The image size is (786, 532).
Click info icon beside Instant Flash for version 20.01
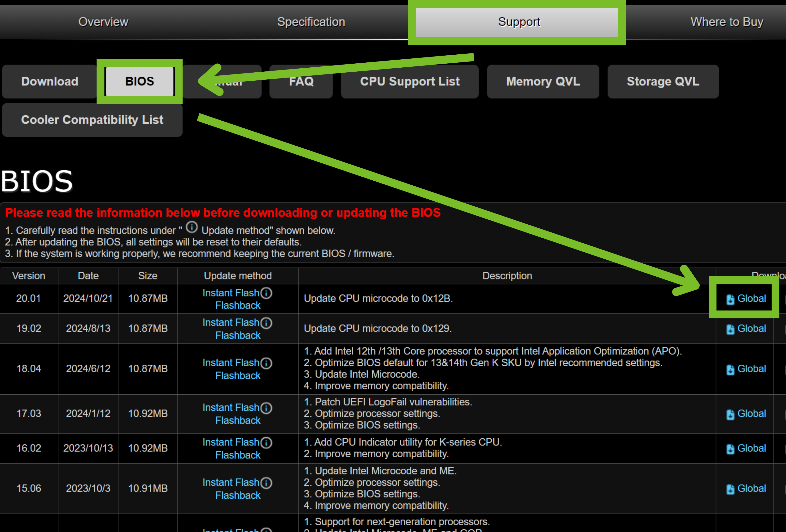click(x=266, y=293)
